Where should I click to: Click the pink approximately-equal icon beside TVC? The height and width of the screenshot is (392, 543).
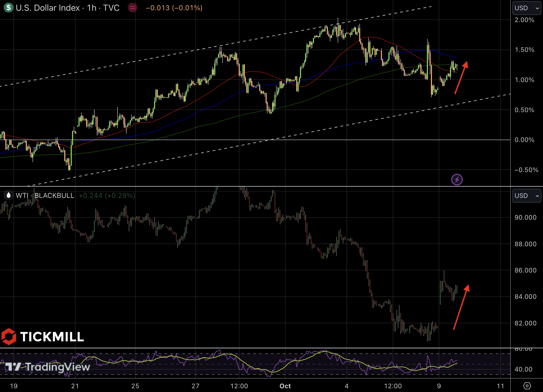(133, 8)
